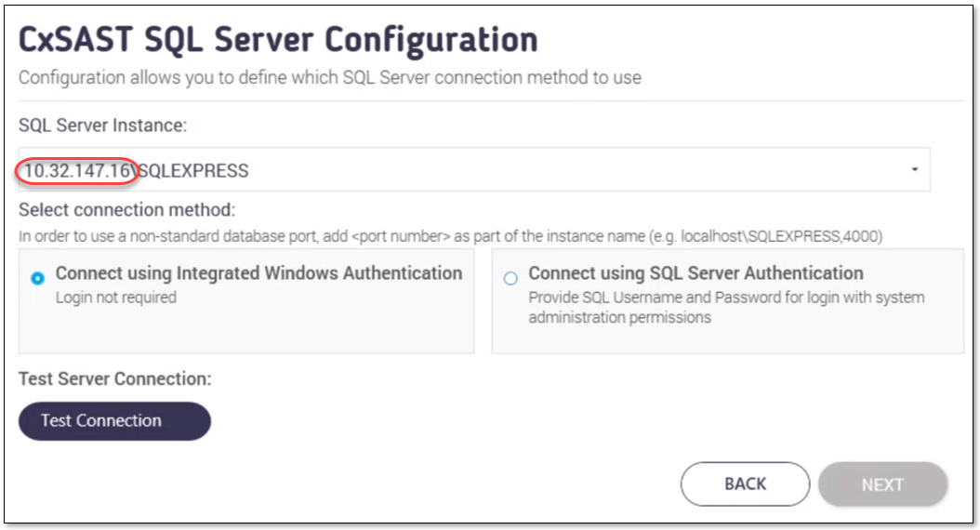The width and height of the screenshot is (980, 530).
Task: Click the SQL Username and Password description text
Action: click(x=725, y=308)
